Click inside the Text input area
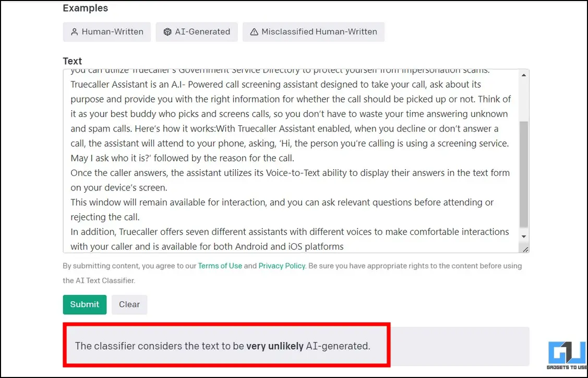The height and width of the screenshot is (378, 588). coord(291,161)
